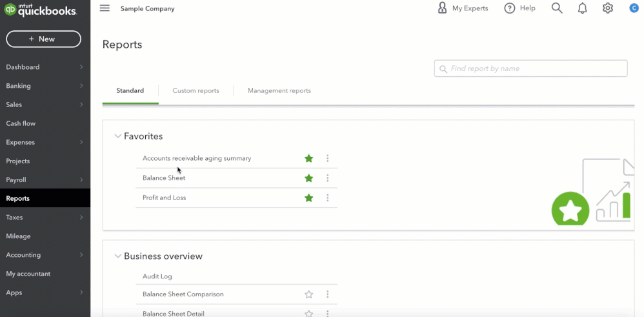Open the Audit Log report
The height and width of the screenshot is (317, 644).
point(157,276)
